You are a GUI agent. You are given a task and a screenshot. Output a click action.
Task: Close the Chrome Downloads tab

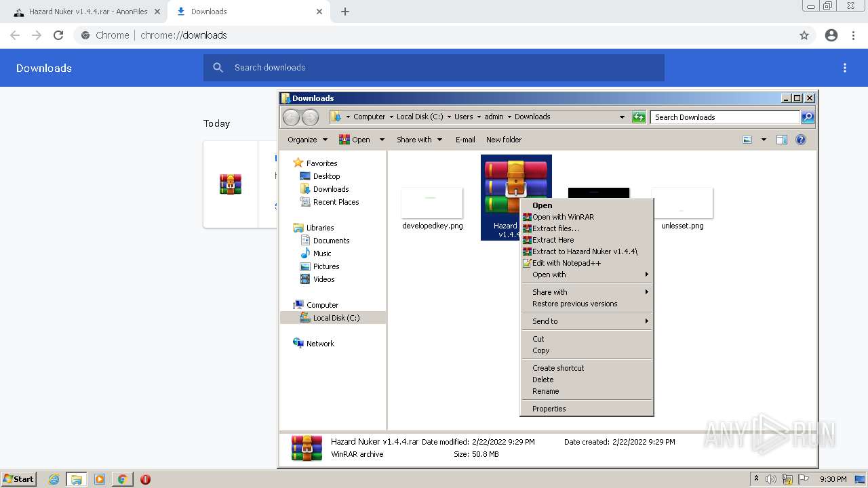319,12
